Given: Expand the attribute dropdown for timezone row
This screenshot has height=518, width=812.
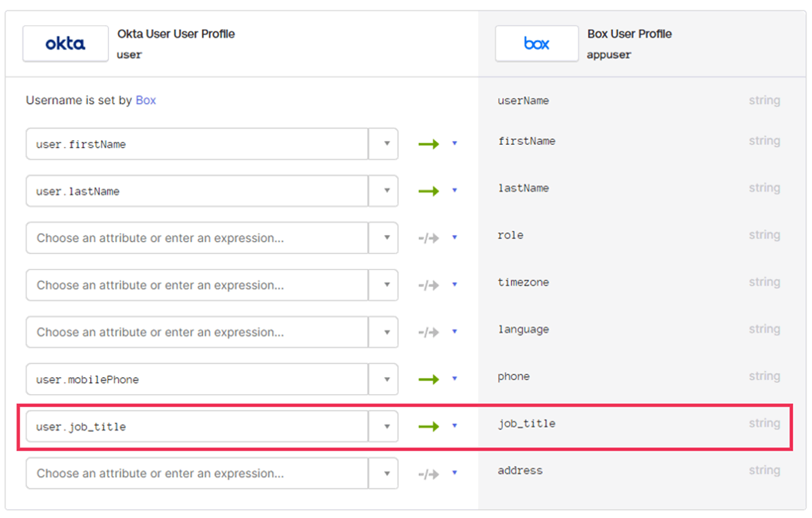Looking at the screenshot, I should pyautogui.click(x=383, y=285).
